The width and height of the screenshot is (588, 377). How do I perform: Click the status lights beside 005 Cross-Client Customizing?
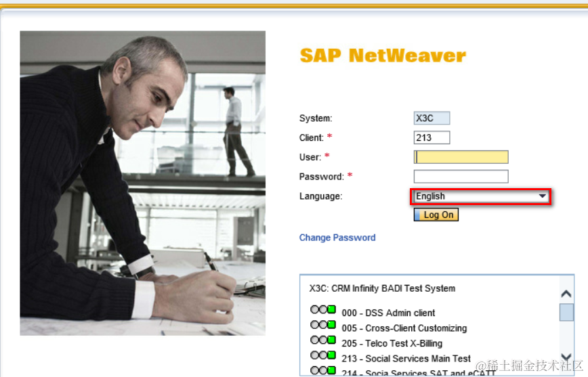click(x=323, y=324)
